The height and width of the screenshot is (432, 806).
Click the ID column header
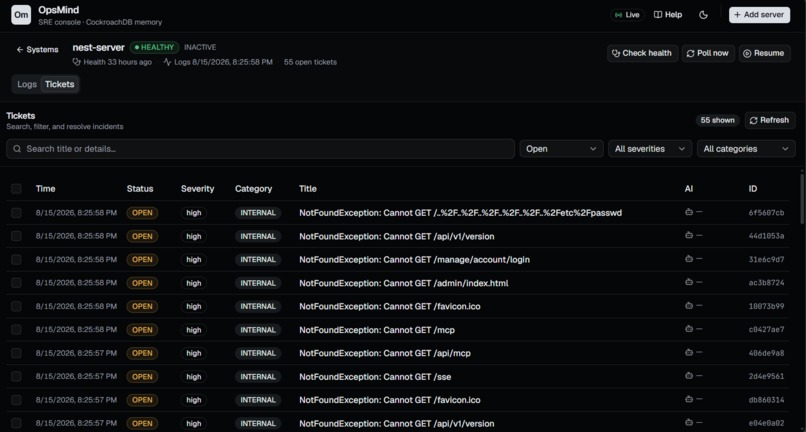coord(753,189)
